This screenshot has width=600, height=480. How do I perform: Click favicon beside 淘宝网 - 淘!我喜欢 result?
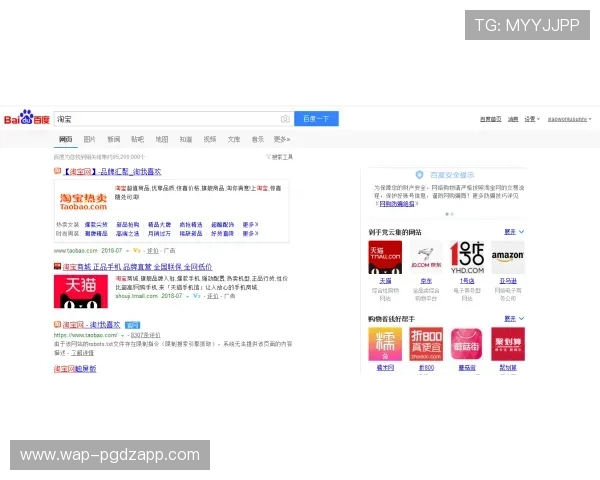(57, 325)
